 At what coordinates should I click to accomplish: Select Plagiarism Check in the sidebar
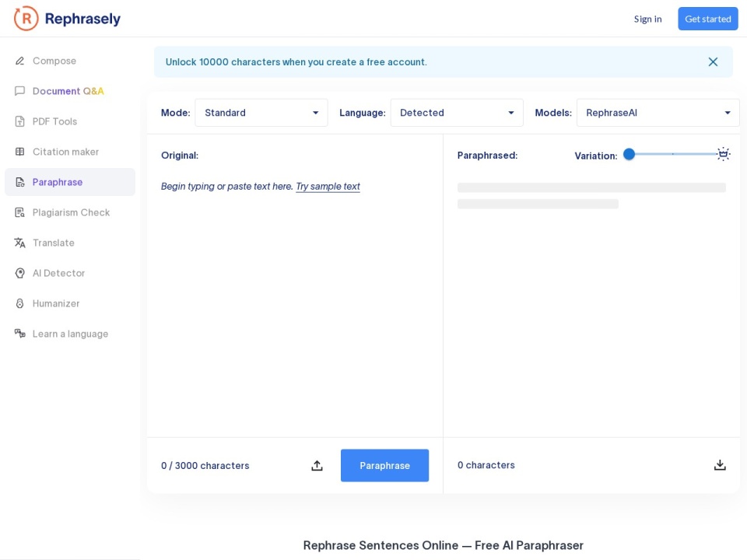pos(70,212)
